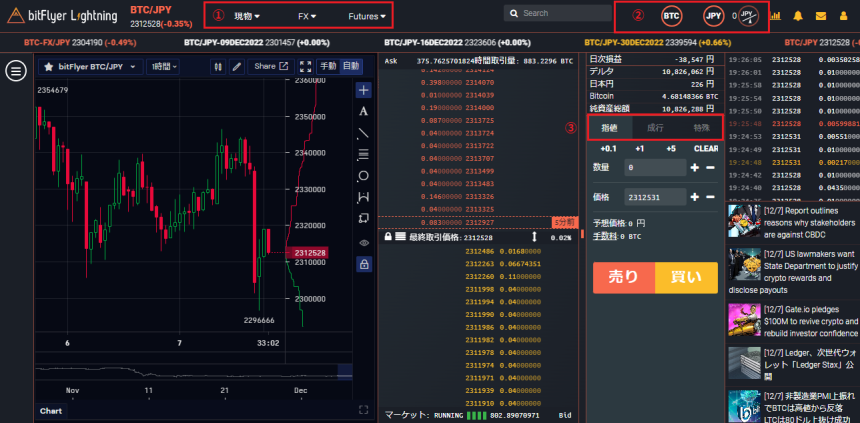Open the Gate.io pledges $100M news
The height and width of the screenshot is (423, 860).
point(793,322)
